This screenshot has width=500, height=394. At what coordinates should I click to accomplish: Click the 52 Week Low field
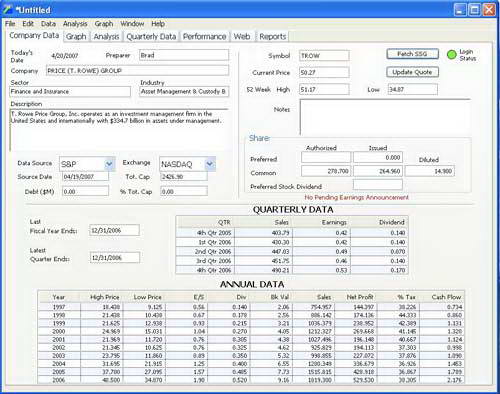413,89
